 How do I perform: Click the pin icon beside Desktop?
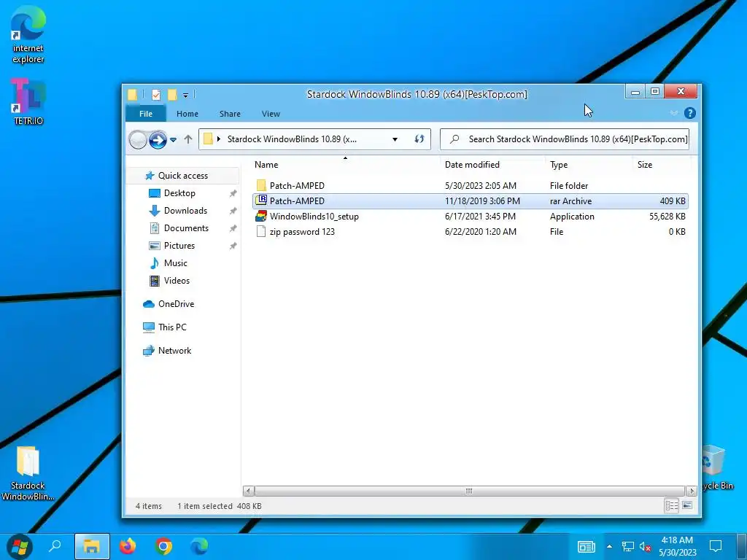[x=233, y=193]
